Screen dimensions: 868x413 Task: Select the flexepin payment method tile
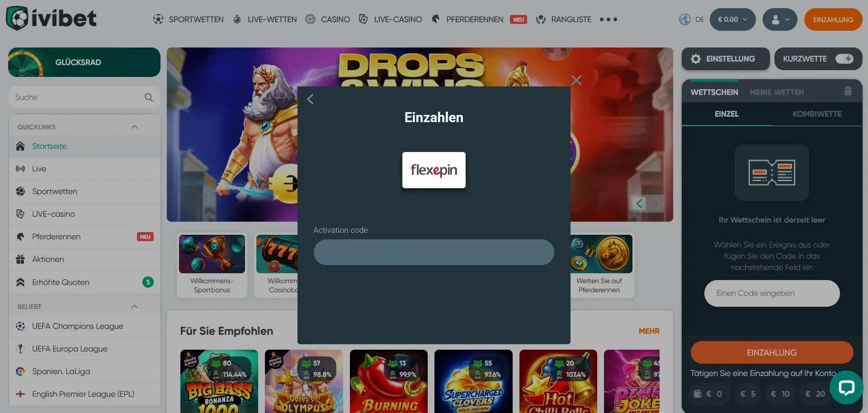tap(434, 170)
